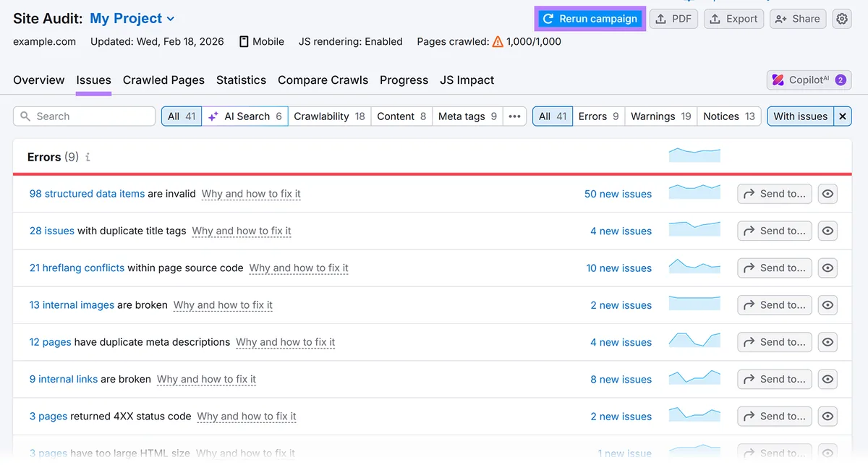Click the info icon beside Errors (9)
The image size is (868, 465).
pos(88,157)
